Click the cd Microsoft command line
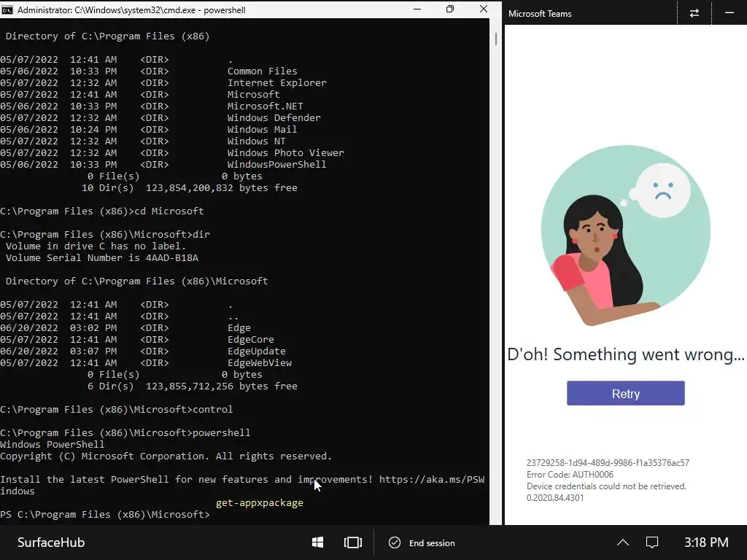This screenshot has height=560, width=747. (x=102, y=211)
